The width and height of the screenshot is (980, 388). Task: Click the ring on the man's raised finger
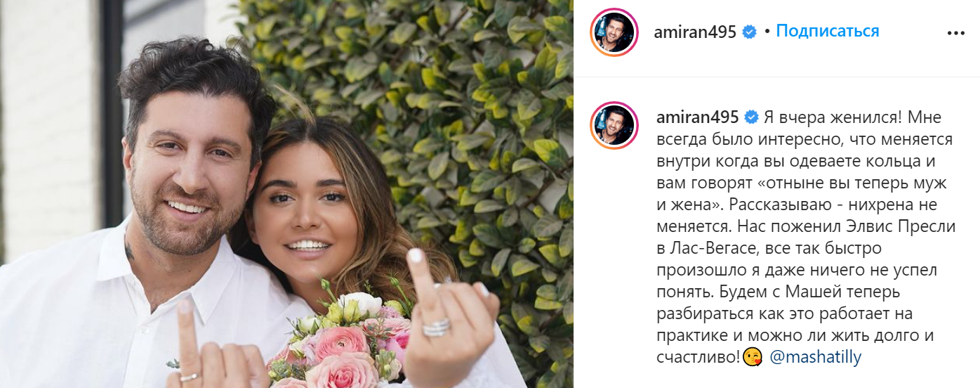[189, 377]
